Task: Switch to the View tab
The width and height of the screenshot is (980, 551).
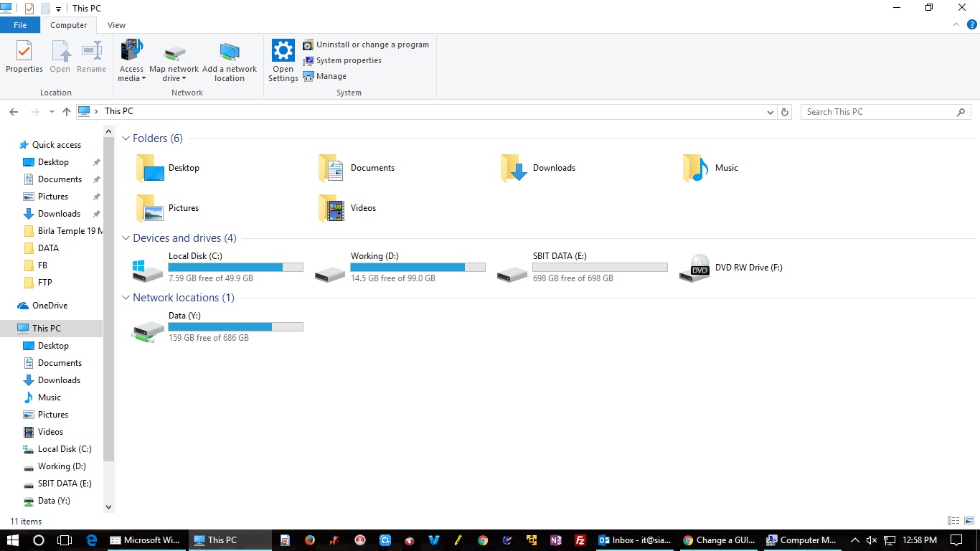Action: [x=116, y=24]
